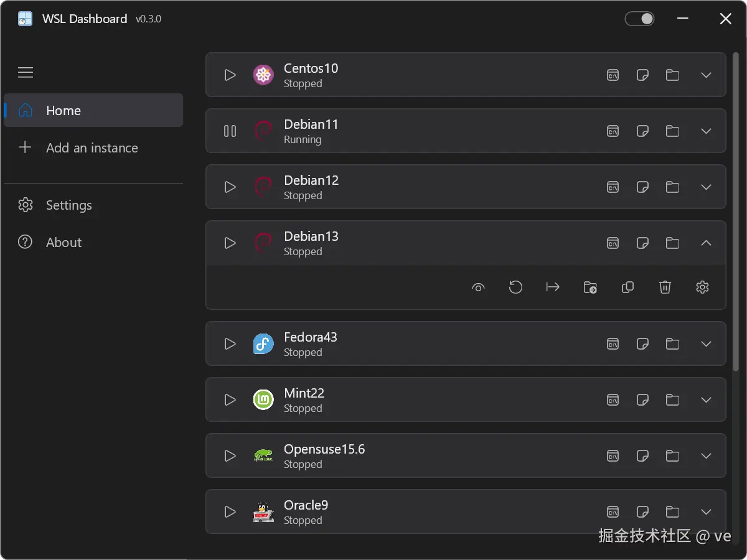Click Debian13's clone copy icon
This screenshot has height=560, width=747.
tap(627, 287)
